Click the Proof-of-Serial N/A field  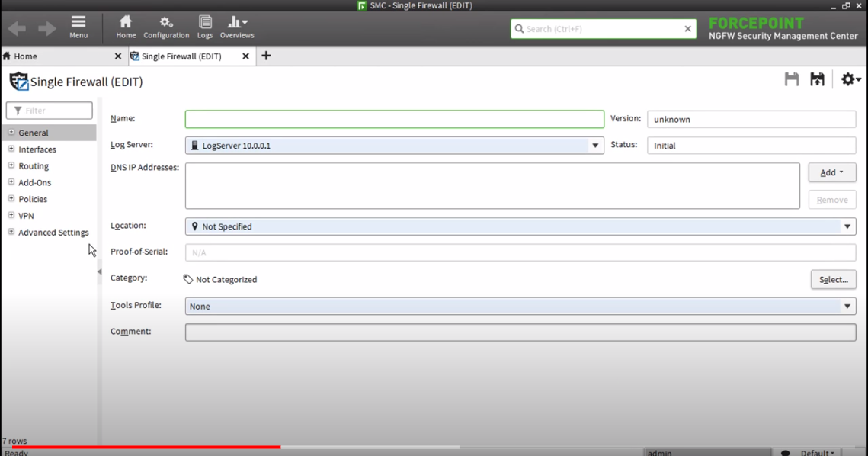[520, 252]
